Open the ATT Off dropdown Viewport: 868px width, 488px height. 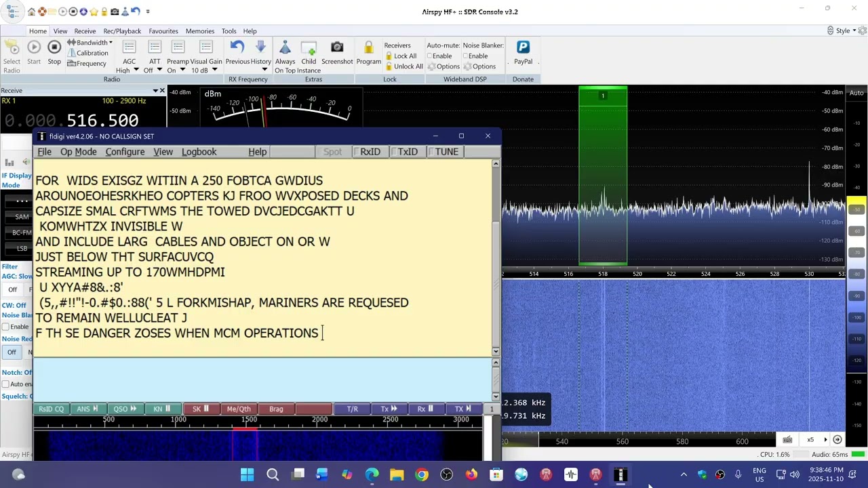pos(159,70)
